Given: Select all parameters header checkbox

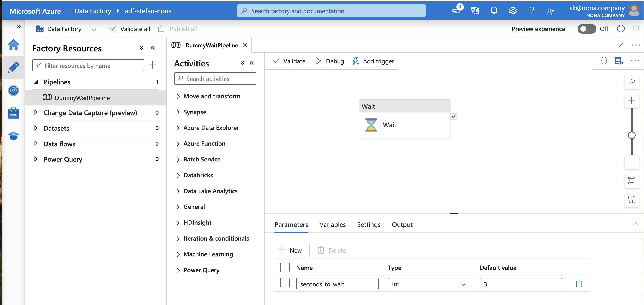Looking at the screenshot, I should (285, 267).
